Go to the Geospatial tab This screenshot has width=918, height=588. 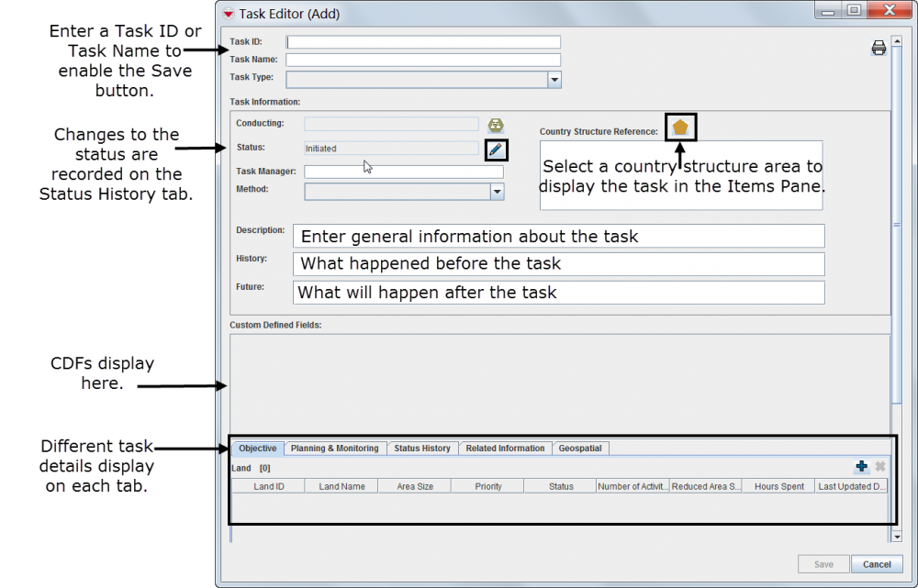580,449
